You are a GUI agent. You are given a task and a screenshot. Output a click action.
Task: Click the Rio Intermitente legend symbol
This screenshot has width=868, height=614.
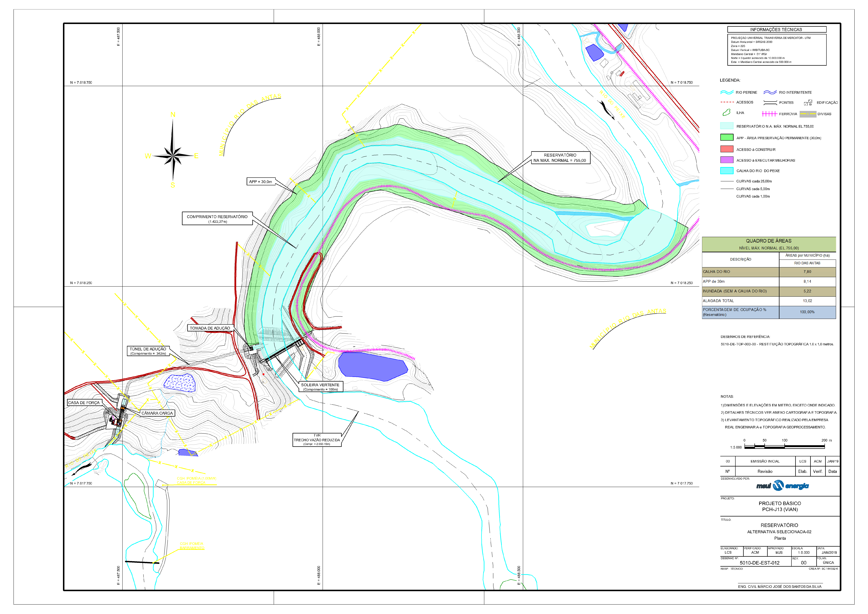click(770, 92)
